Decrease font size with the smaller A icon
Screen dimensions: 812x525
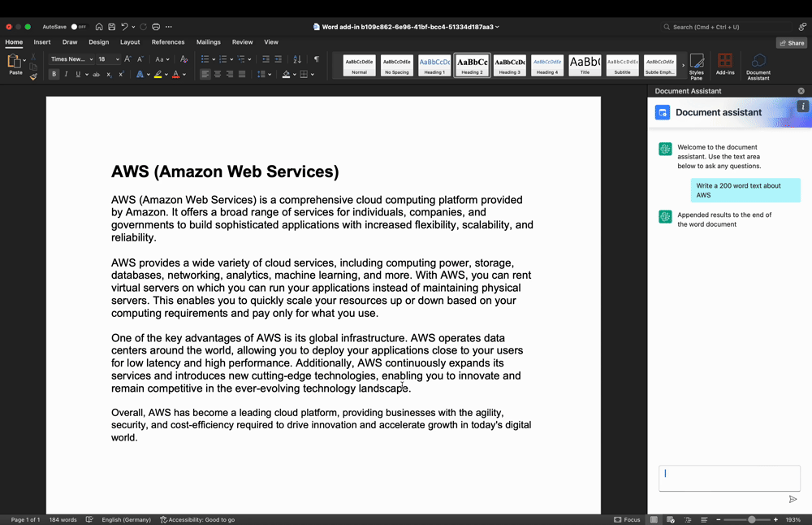point(140,59)
